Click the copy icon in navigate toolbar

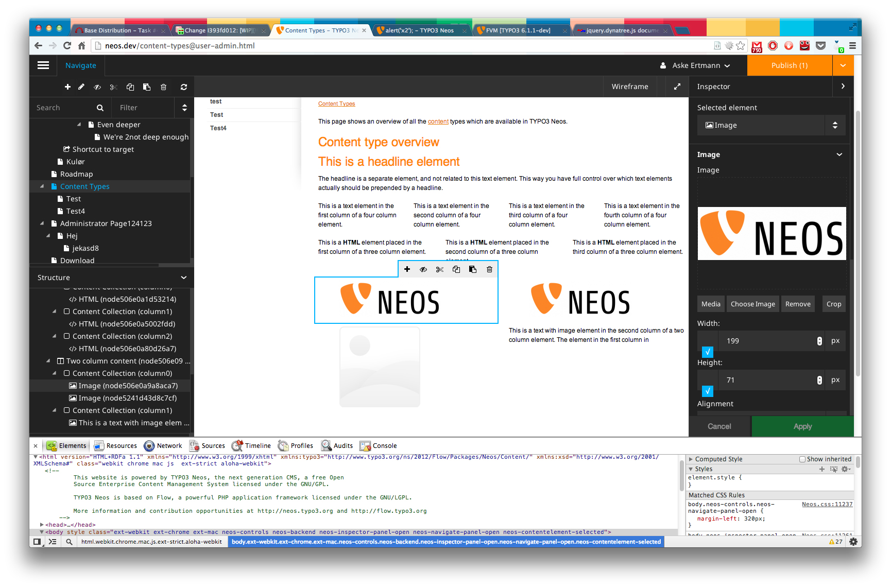(130, 87)
